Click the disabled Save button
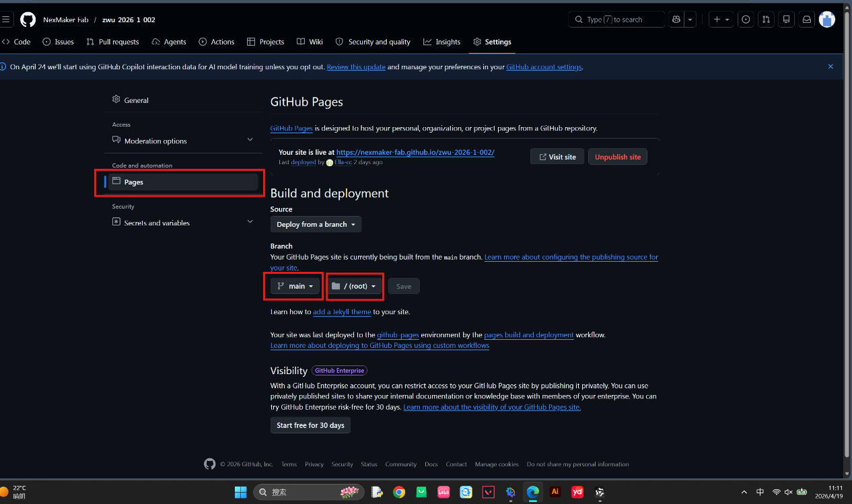852x504 pixels. pyautogui.click(x=404, y=286)
